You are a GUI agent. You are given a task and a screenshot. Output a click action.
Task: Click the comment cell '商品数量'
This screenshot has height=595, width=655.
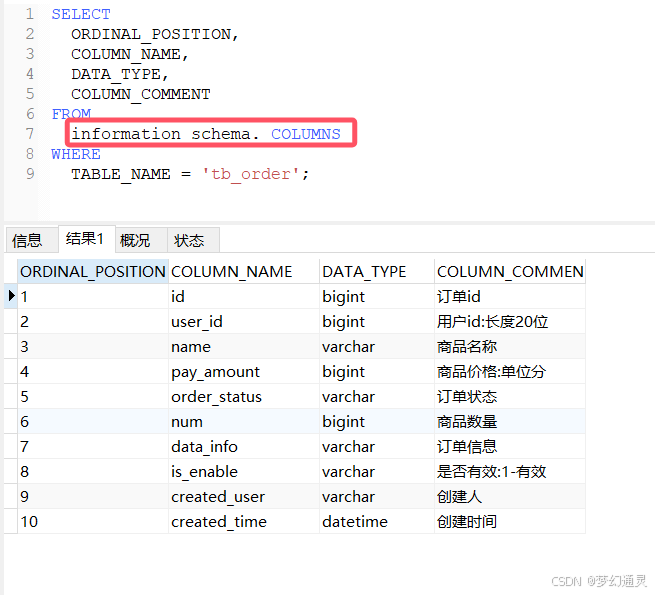click(510, 422)
